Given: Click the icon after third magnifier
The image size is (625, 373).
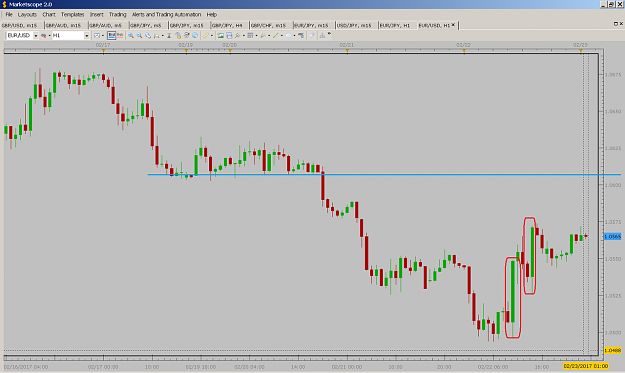Looking at the screenshot, I should pyautogui.click(x=156, y=35).
